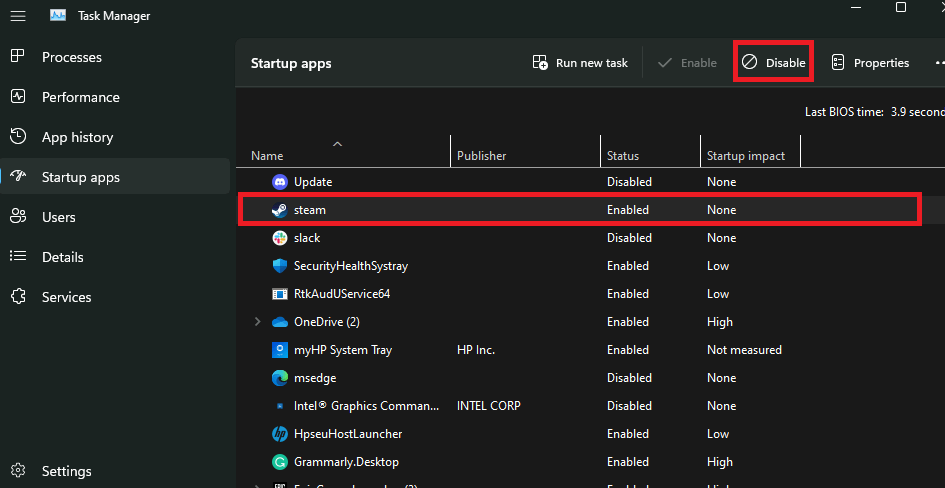This screenshot has height=488, width=945.
Task: Click Not measured startup impact cell
Action: 744,350
